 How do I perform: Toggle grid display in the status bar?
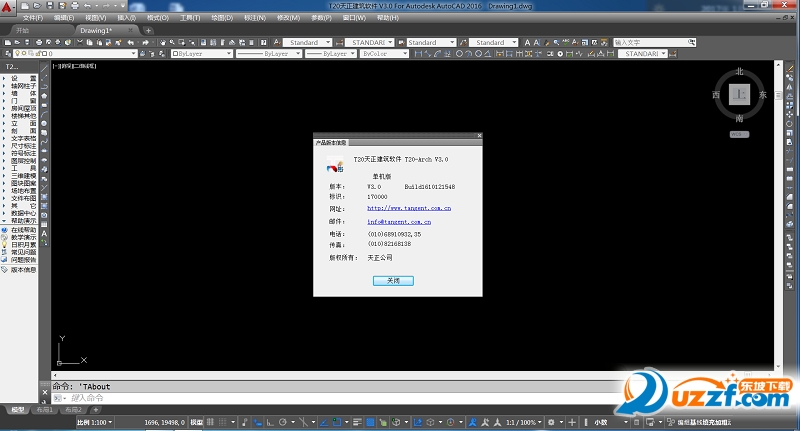click(x=210, y=422)
